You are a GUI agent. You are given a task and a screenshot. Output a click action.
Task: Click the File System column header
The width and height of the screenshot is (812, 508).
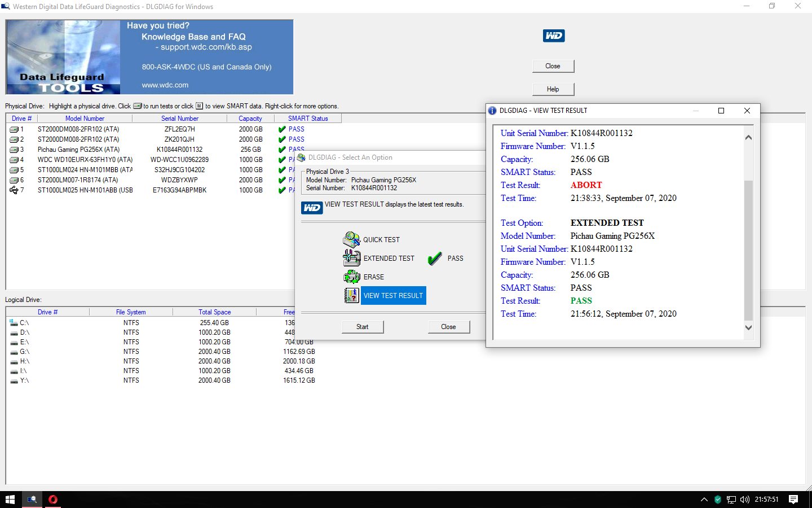pos(131,312)
